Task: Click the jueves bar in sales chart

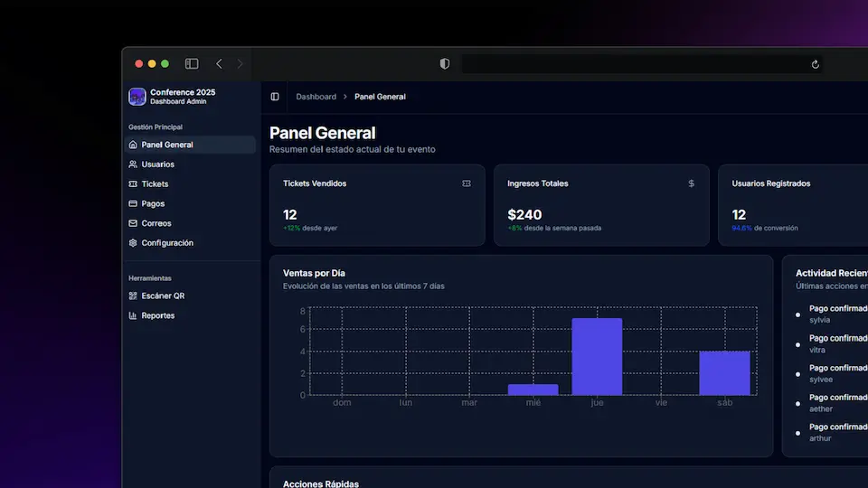Action: pyautogui.click(x=597, y=356)
